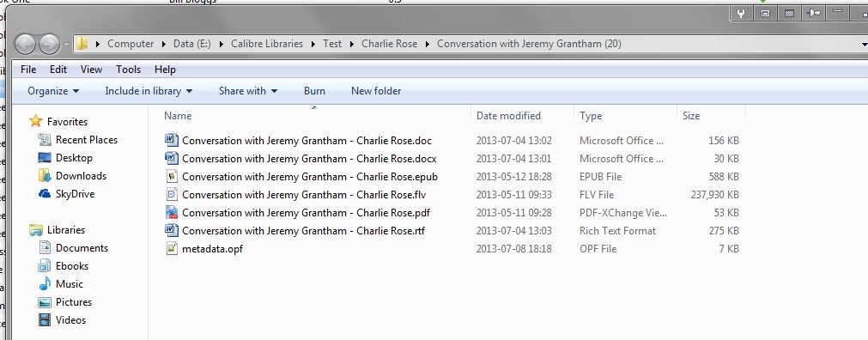Select Ebooks label under Libraries
This screenshot has width=868, height=340.
72,266
